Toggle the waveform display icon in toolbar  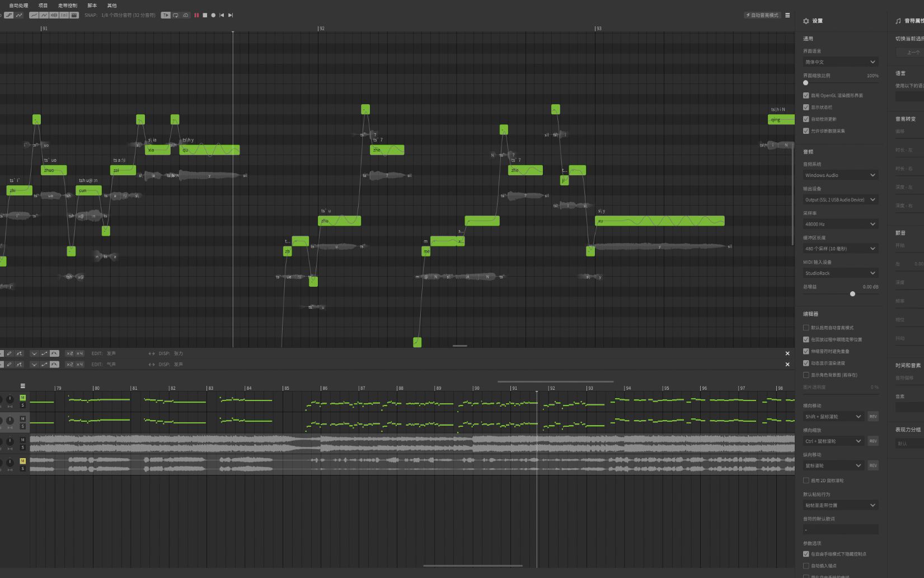54,15
